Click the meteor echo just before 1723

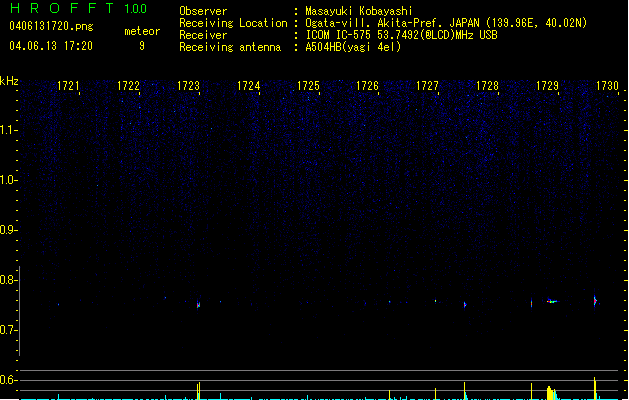coord(198,305)
